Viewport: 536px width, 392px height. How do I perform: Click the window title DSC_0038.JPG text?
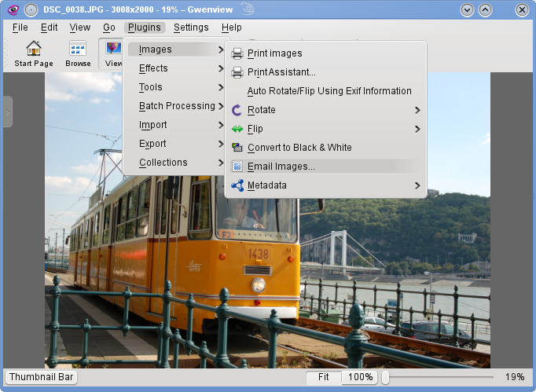73,9
